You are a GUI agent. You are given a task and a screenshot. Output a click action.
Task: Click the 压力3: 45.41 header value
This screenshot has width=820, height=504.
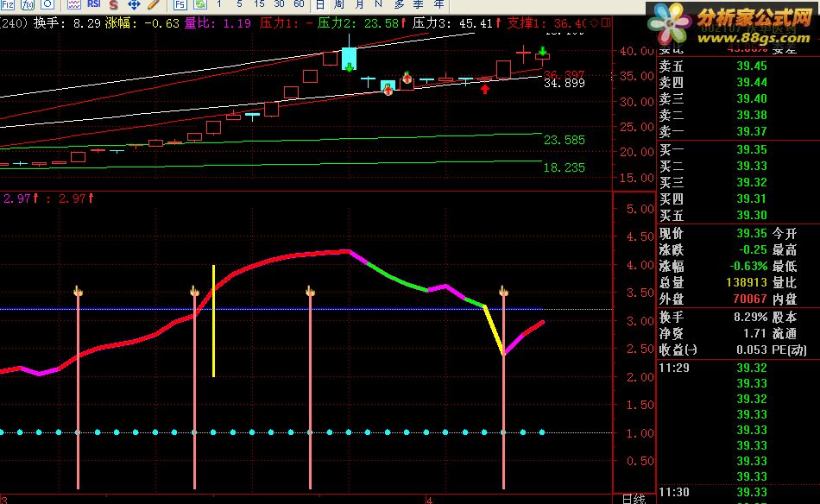tap(457, 23)
